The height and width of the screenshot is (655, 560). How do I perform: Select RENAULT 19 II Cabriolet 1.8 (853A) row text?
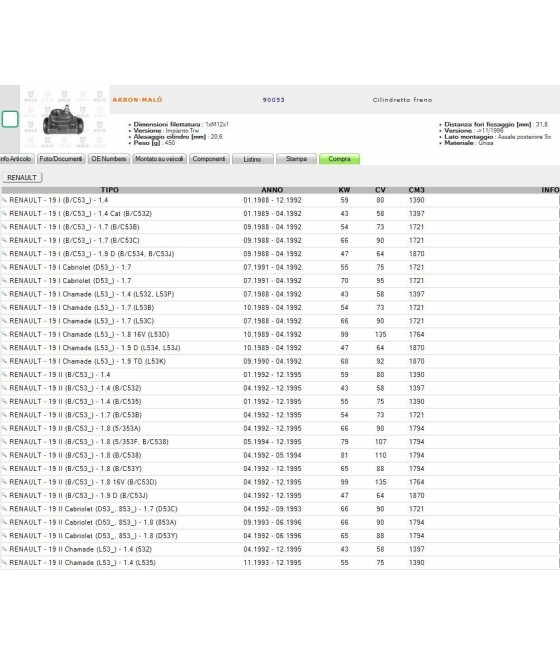point(93,522)
